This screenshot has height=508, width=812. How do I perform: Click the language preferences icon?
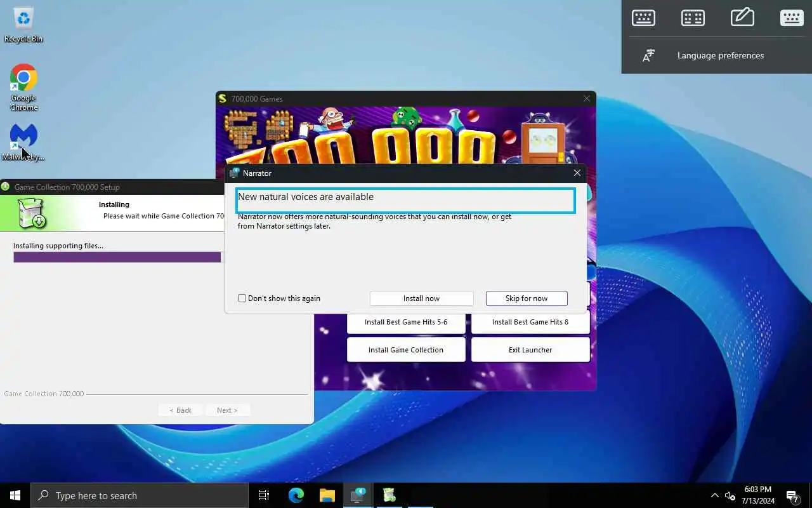pyautogui.click(x=648, y=55)
